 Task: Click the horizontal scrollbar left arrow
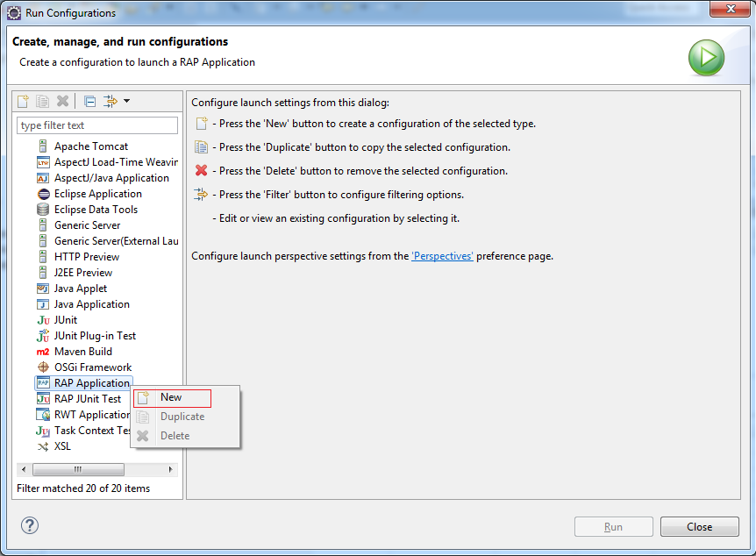24,469
